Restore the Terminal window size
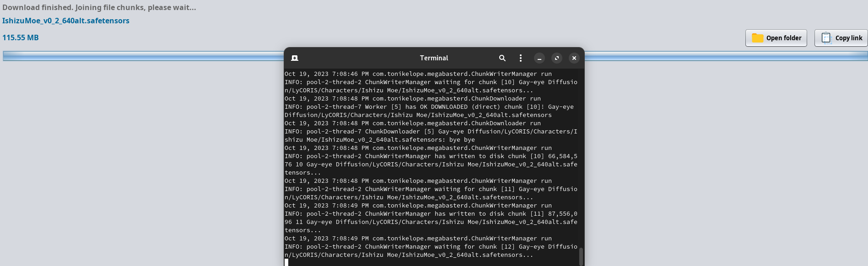 557,59
